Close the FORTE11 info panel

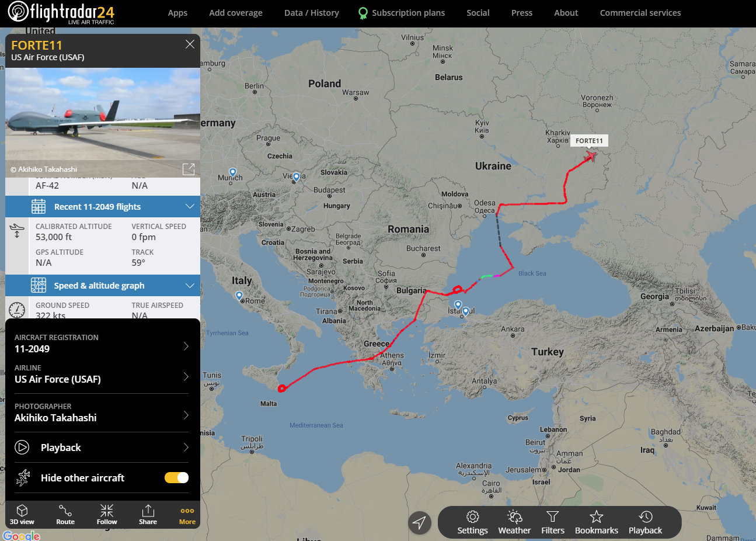coord(190,44)
